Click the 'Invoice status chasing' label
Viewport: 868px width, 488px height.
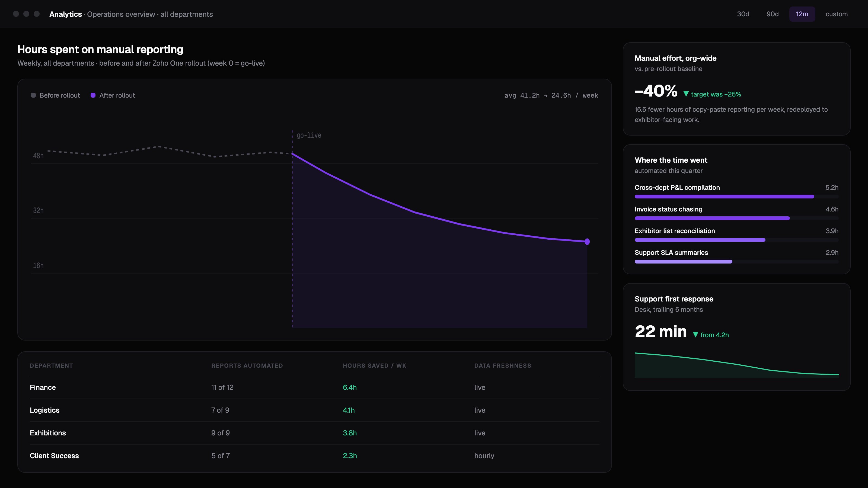click(669, 209)
